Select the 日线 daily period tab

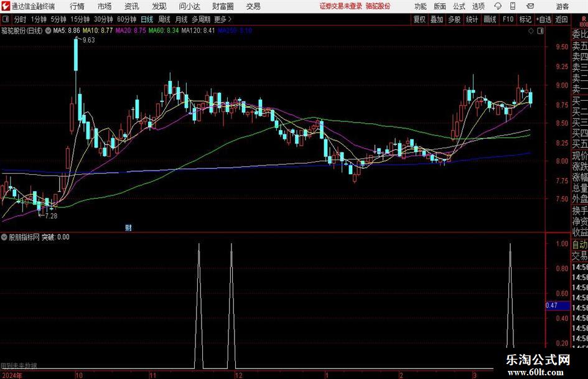tap(147, 19)
